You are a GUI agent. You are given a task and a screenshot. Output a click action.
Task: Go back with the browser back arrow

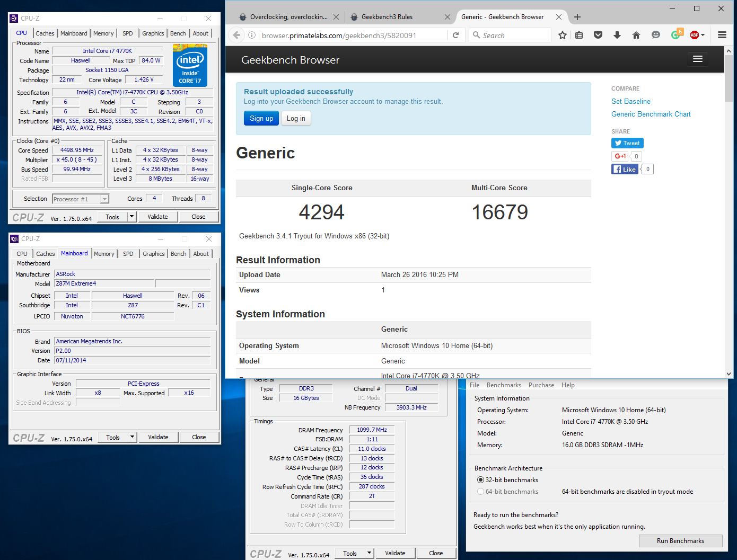point(236,35)
